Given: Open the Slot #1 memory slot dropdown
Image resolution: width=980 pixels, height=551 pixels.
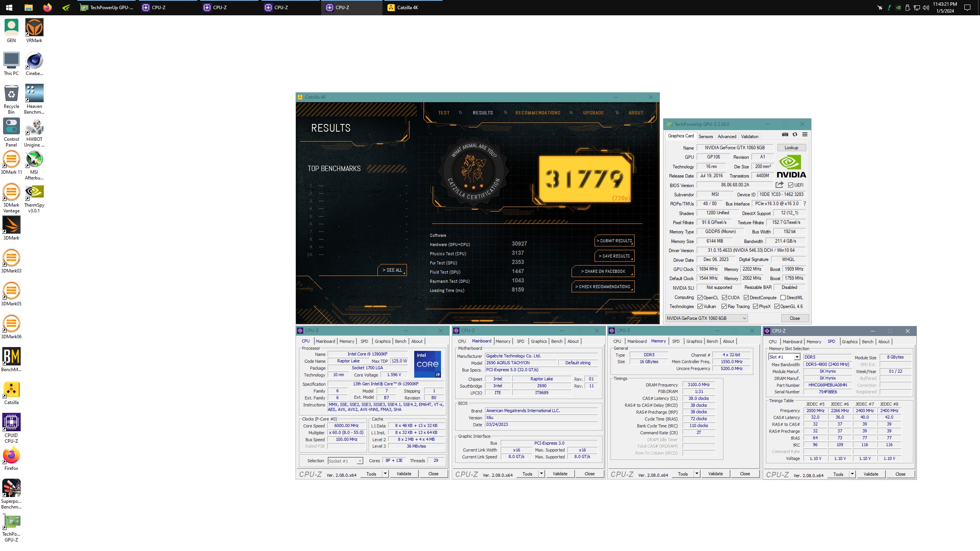Looking at the screenshot, I should [x=784, y=357].
